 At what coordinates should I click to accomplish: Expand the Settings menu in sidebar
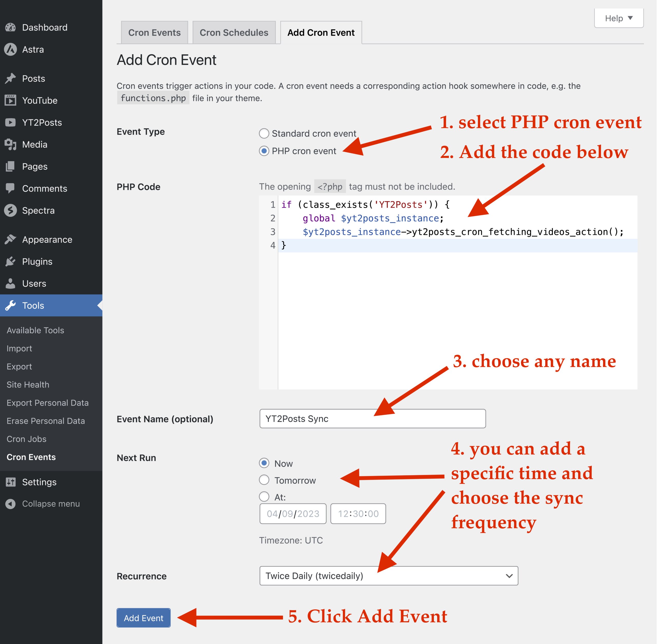(x=39, y=482)
